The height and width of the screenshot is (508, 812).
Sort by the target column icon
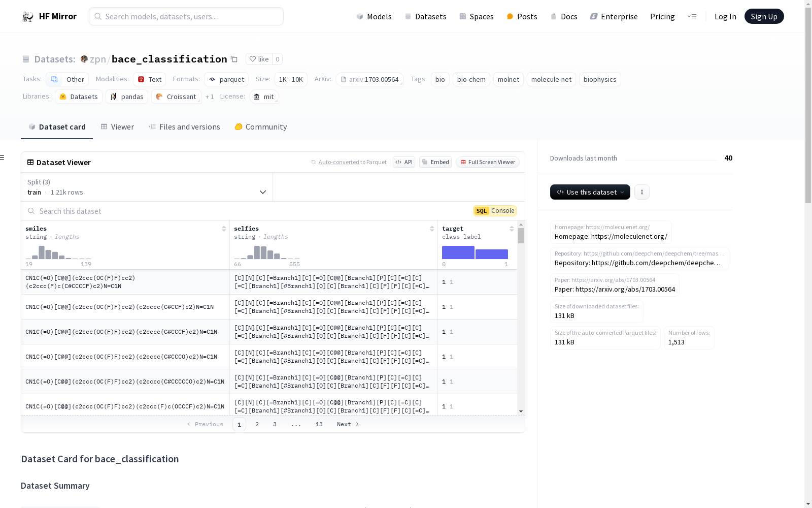tap(512, 229)
